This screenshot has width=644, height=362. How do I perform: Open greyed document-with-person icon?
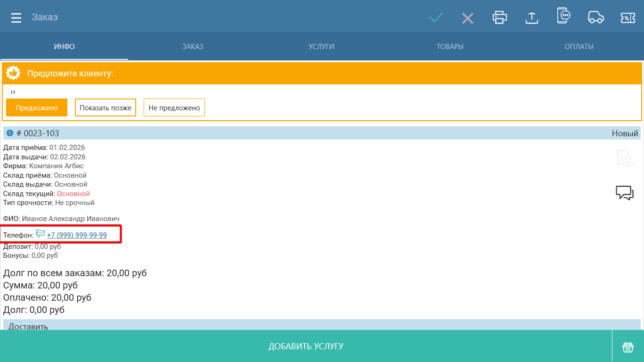click(x=625, y=158)
